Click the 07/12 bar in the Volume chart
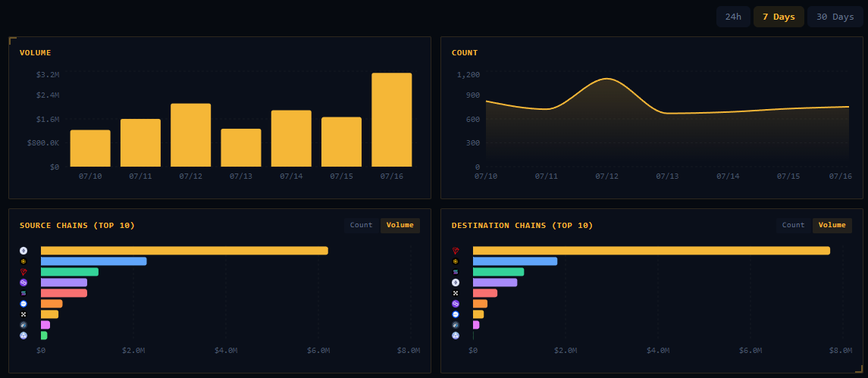 190,135
